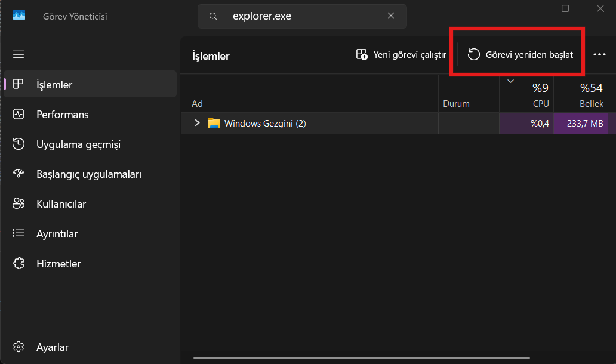This screenshot has width=616, height=364.
Task: Click into the explorer.exe search field
Action: 302,16
